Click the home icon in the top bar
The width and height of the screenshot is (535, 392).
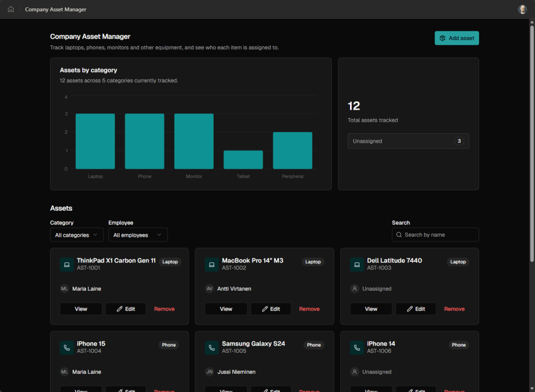[11, 9]
